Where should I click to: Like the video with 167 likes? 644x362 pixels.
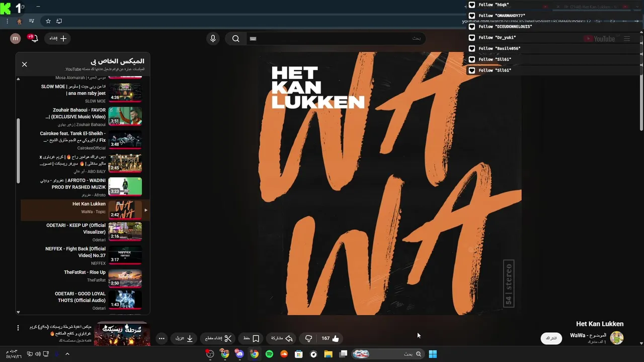(x=330, y=338)
